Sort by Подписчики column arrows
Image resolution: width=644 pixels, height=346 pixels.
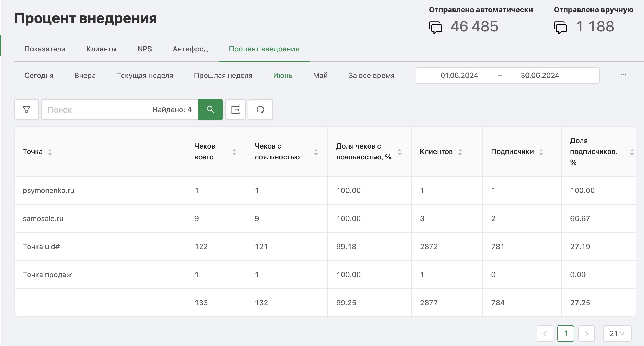(541, 152)
